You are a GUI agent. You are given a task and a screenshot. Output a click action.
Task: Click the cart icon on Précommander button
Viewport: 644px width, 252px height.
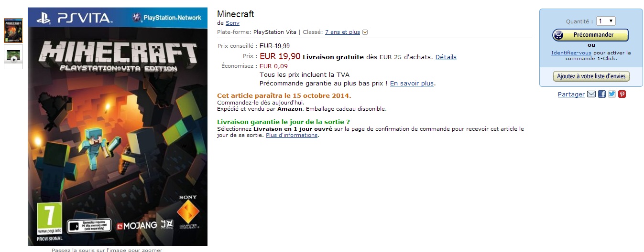click(x=559, y=35)
